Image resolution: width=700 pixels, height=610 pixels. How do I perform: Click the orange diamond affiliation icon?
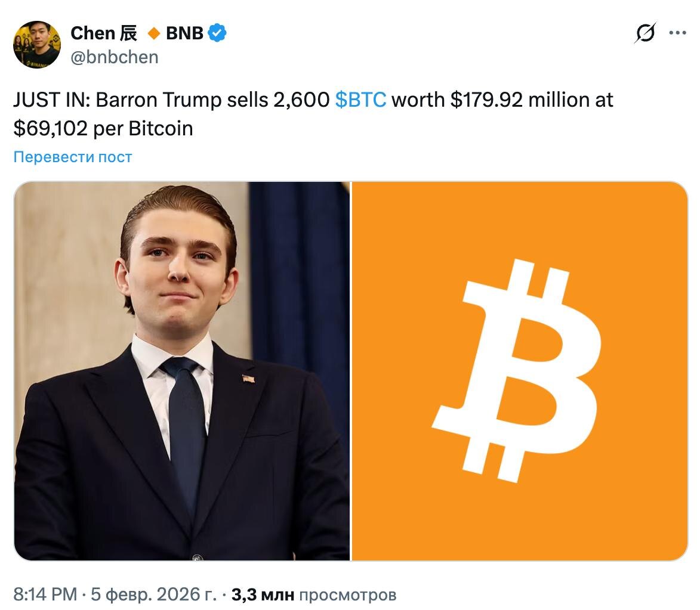pyautogui.click(x=154, y=33)
